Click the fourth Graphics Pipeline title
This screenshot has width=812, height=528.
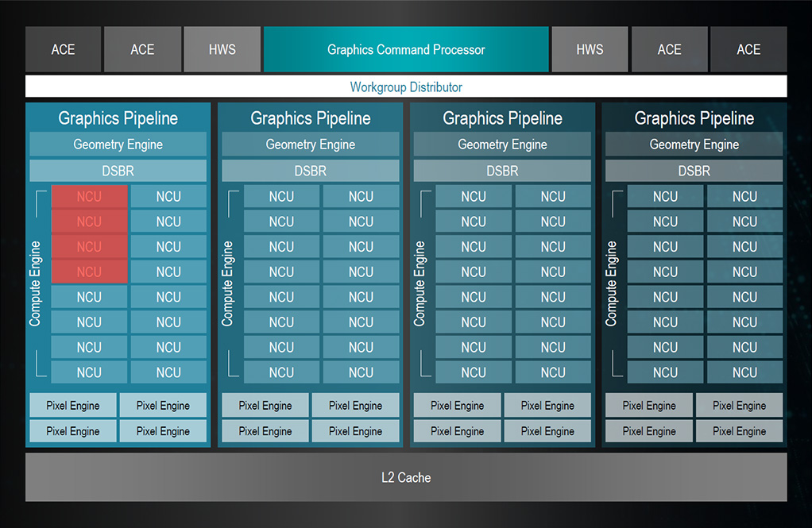tap(694, 118)
